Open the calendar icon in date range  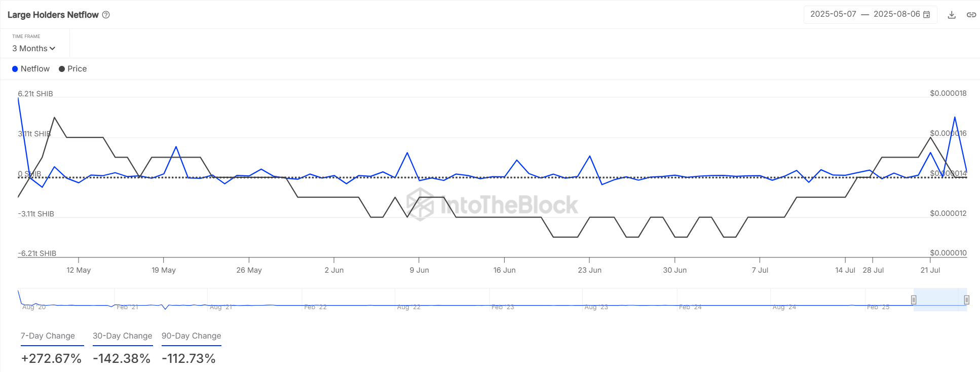click(927, 15)
